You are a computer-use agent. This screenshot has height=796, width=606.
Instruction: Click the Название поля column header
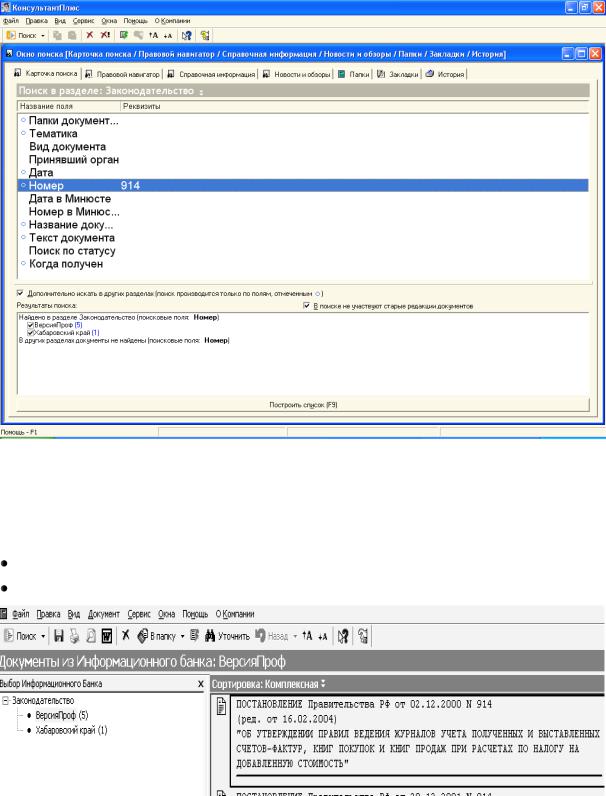coord(69,106)
